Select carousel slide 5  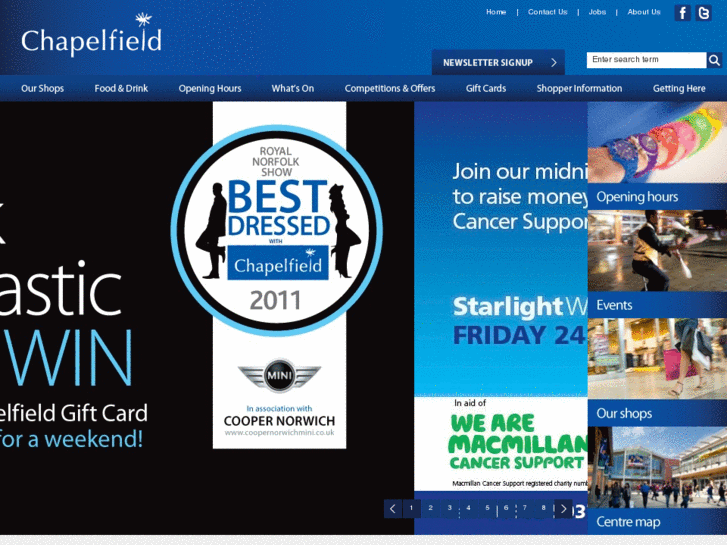tap(487, 508)
